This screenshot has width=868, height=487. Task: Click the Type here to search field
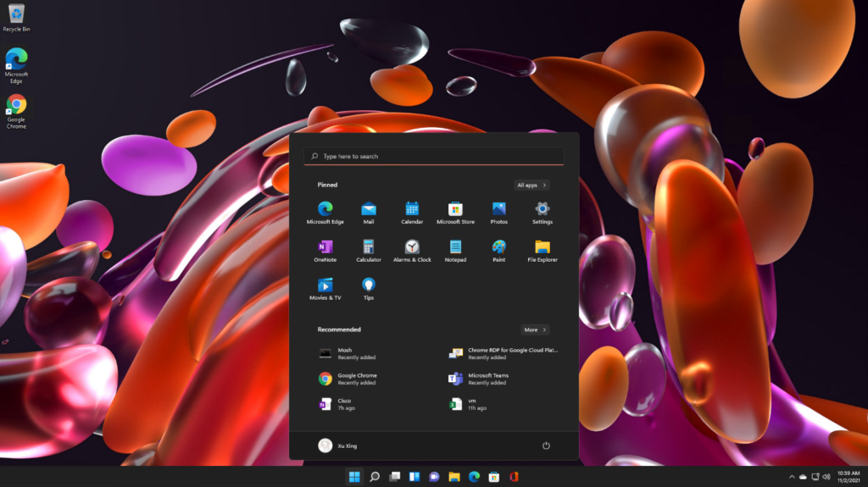[434, 157]
